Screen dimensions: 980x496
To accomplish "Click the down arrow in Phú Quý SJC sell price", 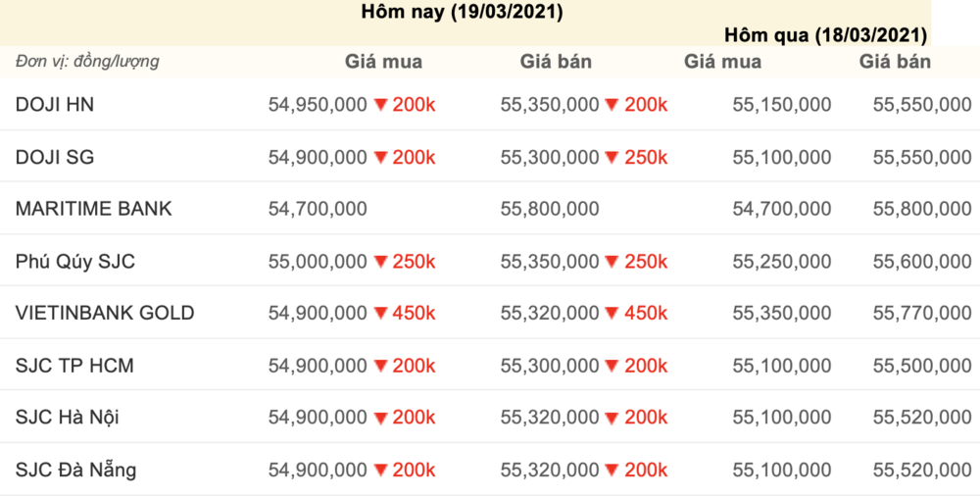I will (612, 262).
